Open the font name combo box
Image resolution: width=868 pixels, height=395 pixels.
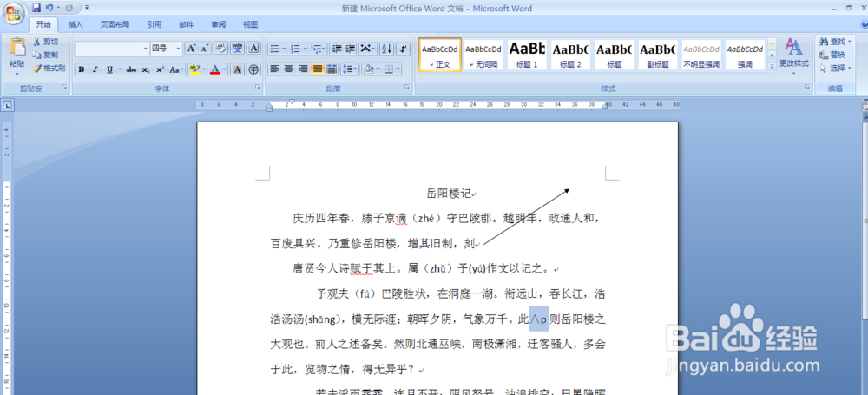tap(112, 49)
